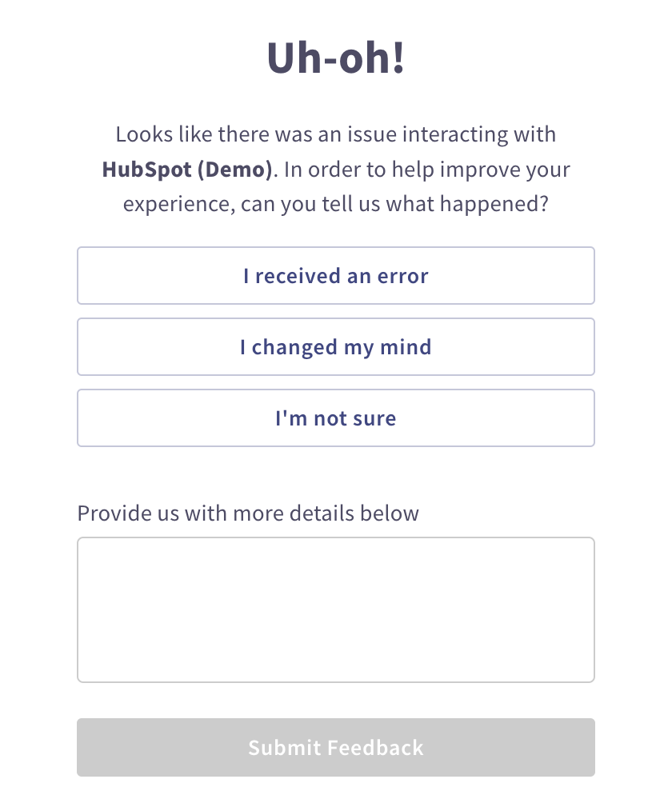Pick the first reason button, about an error
Screen dimensions: 672x811
[336, 276]
